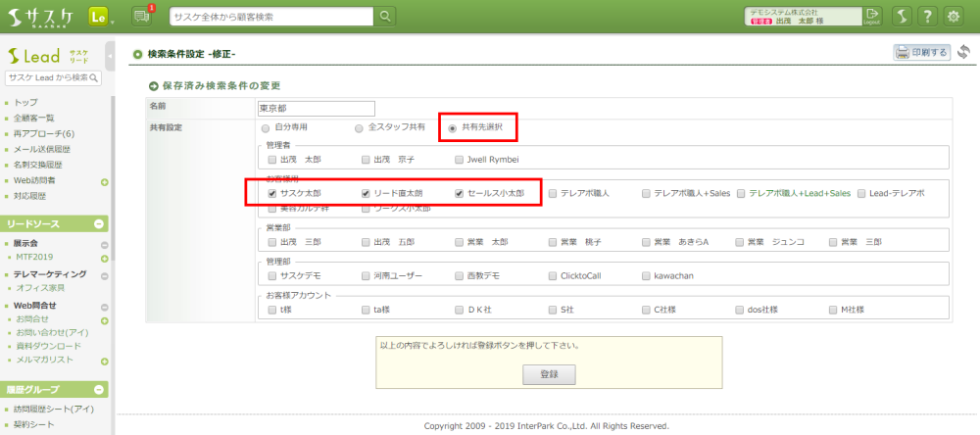The image size is (980, 435).
Task: Click the green plus icon next to MTF2019
Action: pos(104,258)
